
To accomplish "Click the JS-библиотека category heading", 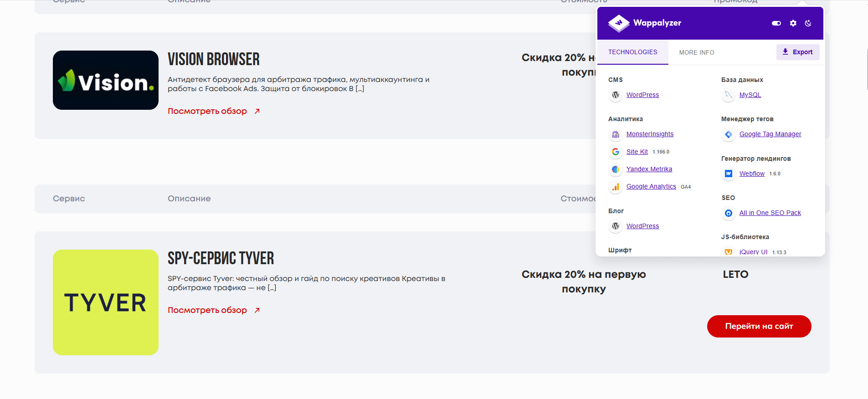I will click(x=745, y=237).
